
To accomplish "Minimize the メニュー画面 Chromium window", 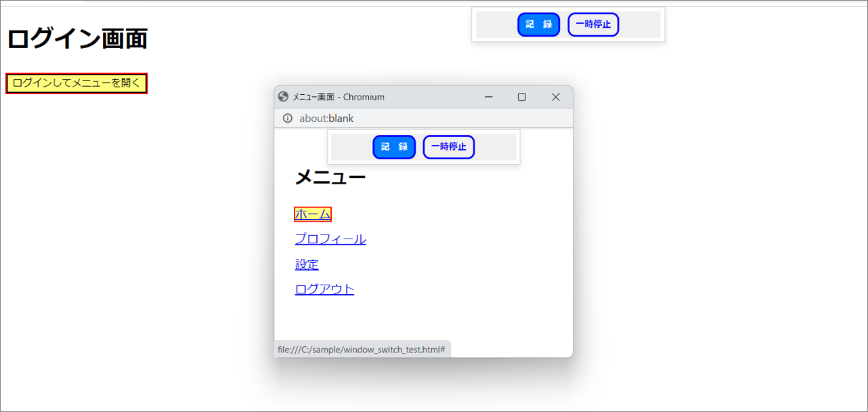I will pyautogui.click(x=488, y=97).
